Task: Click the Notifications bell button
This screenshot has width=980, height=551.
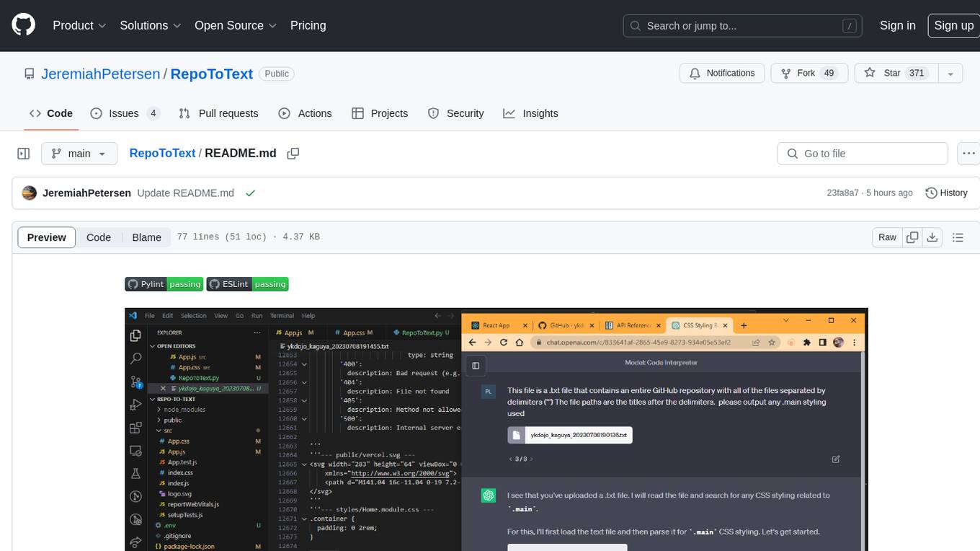Action: (x=722, y=73)
